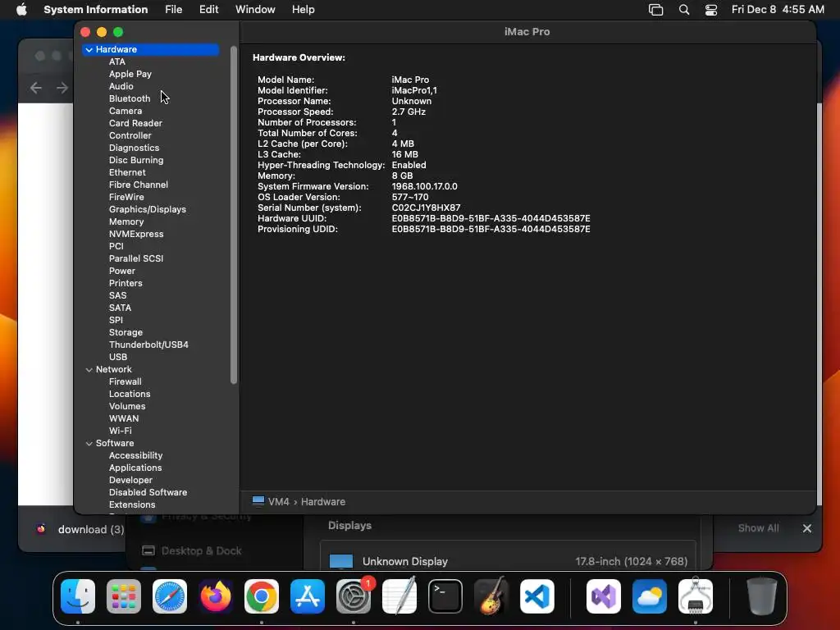Select Unknown Display in Displays list
The width and height of the screenshot is (840, 630).
click(x=508, y=561)
